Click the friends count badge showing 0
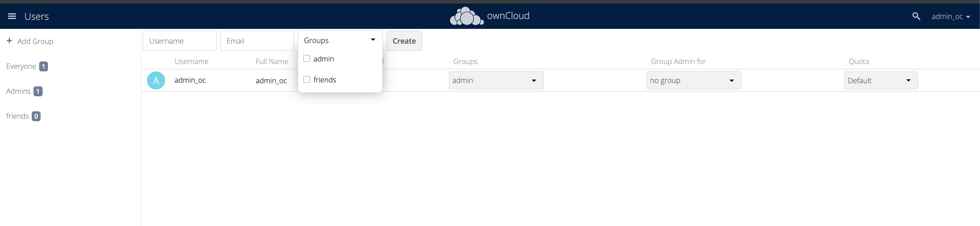 [x=36, y=116]
